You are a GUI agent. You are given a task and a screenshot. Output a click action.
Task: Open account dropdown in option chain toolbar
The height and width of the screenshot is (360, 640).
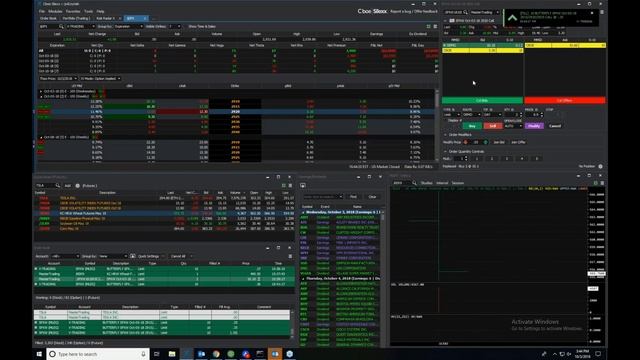point(80,27)
